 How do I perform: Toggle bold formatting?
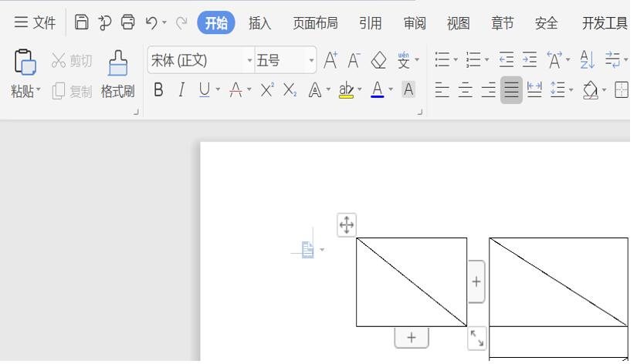tap(158, 89)
